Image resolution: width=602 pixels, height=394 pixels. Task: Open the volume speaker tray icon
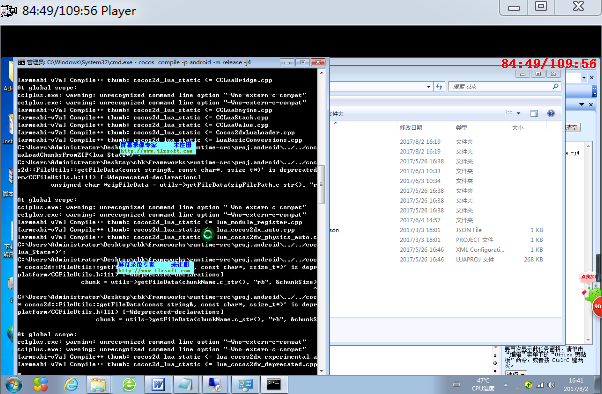point(551,385)
